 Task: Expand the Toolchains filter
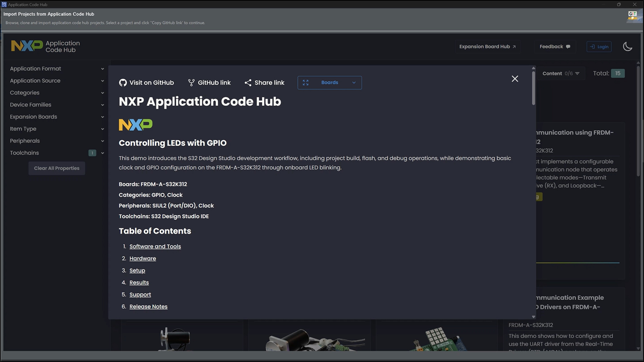point(57,153)
